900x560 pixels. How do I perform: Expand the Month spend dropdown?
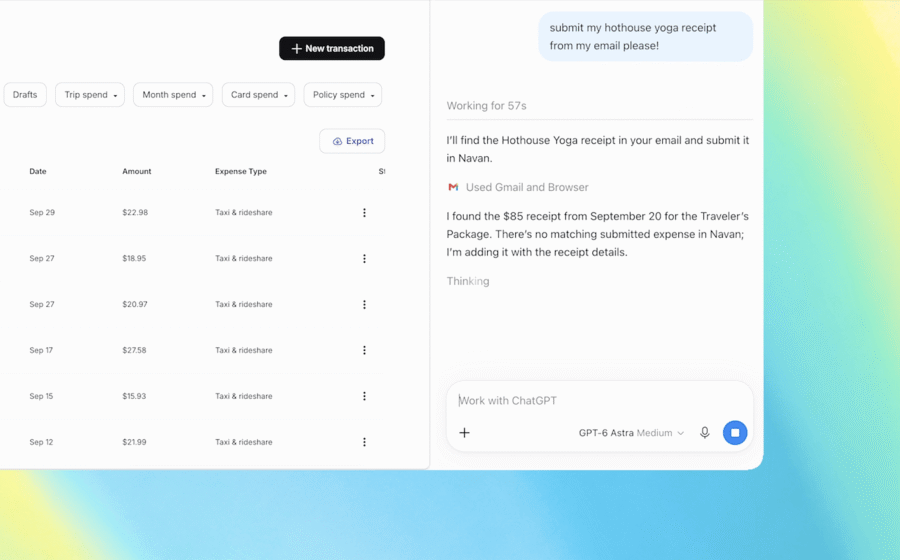[173, 95]
